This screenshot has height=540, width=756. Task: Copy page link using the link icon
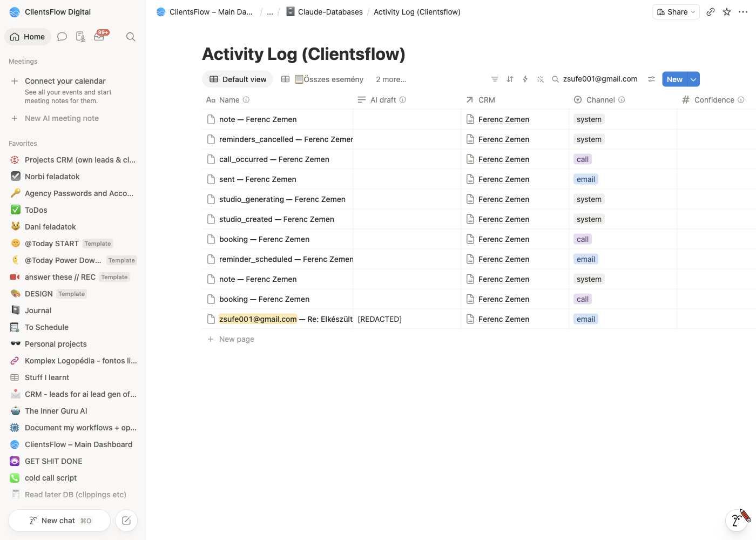click(x=711, y=12)
